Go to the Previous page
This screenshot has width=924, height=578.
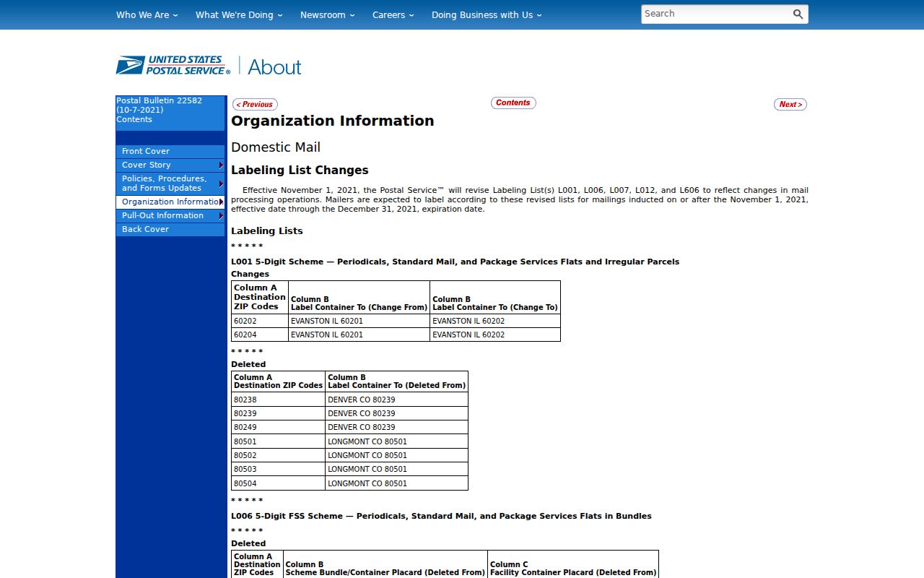pos(255,105)
